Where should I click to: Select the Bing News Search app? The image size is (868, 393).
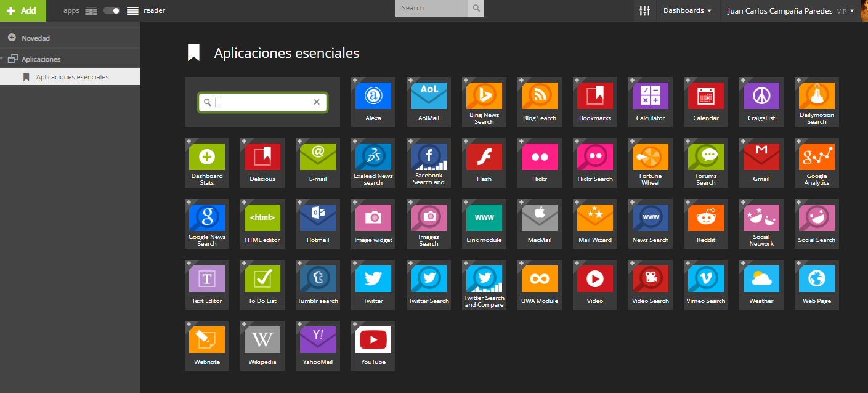coord(484,102)
